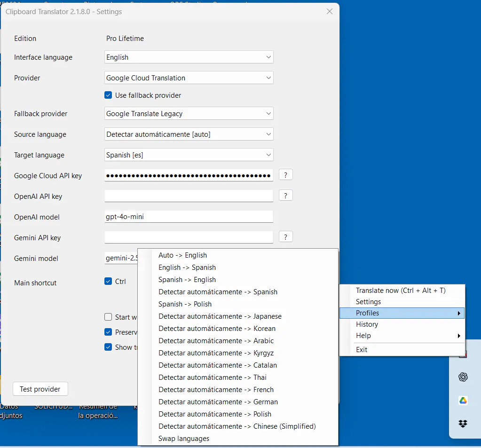
Task: Choose Spanish -> Polish profile
Action: (238, 304)
